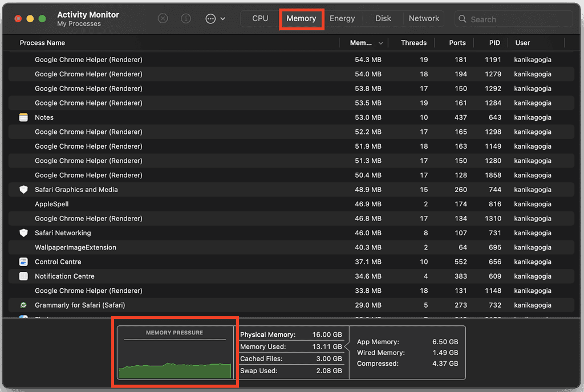Switch to the Energy tab
The image size is (584, 392).
(x=342, y=18)
